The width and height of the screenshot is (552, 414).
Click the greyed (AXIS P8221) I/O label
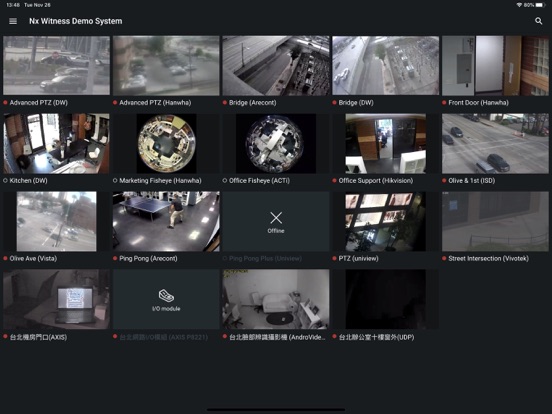pyautogui.click(x=164, y=337)
